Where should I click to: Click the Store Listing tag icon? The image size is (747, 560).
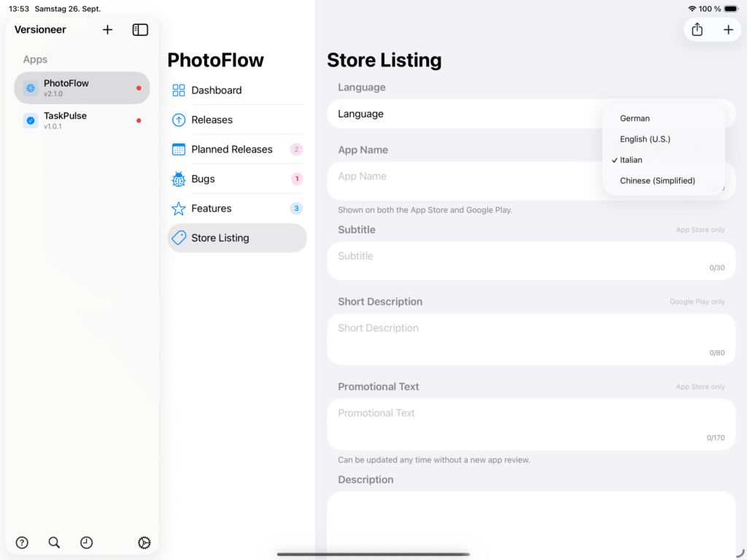click(x=179, y=238)
